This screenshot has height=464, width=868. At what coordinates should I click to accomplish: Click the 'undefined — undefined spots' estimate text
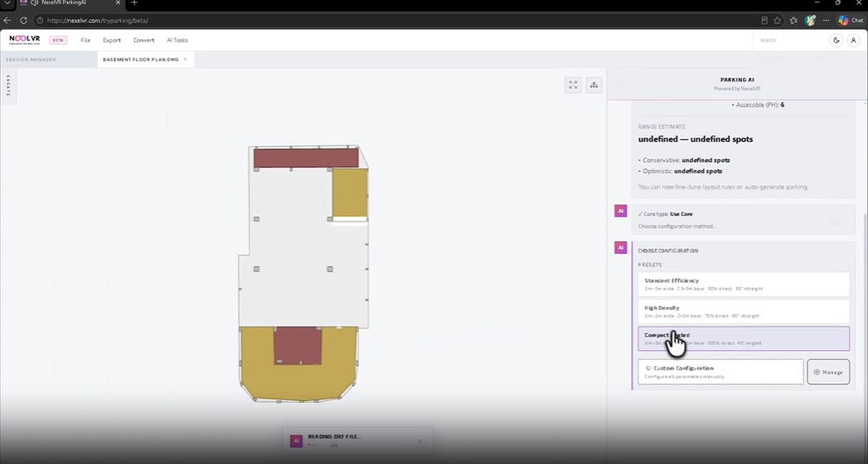point(695,139)
